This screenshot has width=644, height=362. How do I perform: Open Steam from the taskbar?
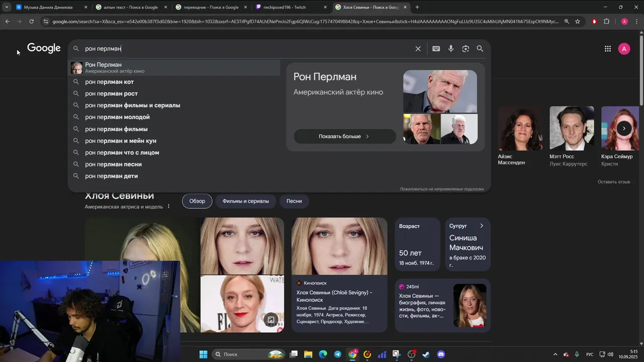426,354
